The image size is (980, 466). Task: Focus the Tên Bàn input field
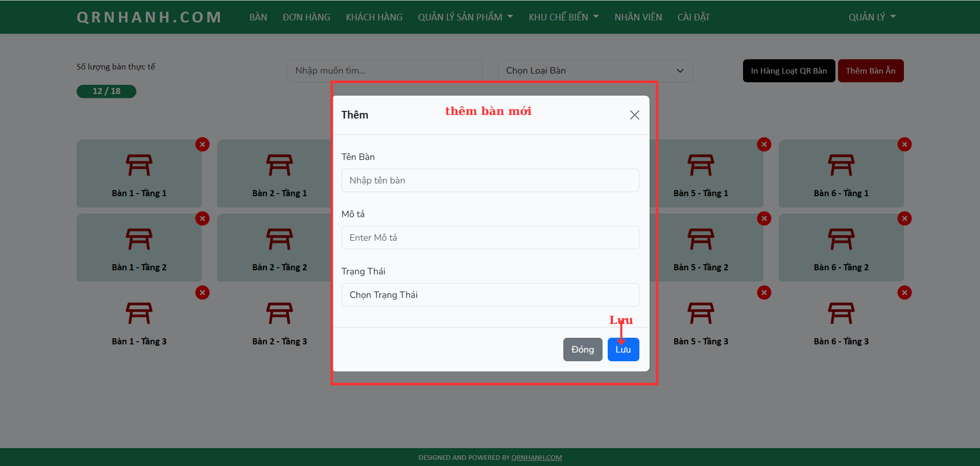pyautogui.click(x=490, y=180)
